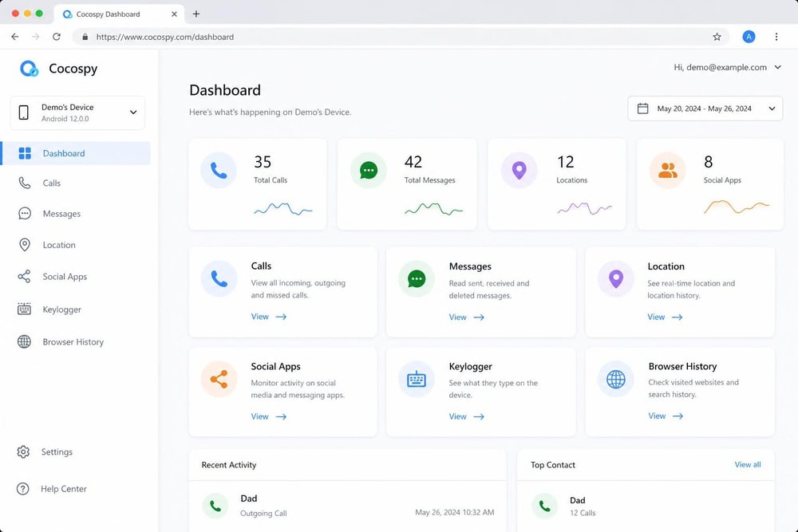Open Keylogger in the sidebar
Viewport: 798px width, 532px height.
(x=61, y=309)
